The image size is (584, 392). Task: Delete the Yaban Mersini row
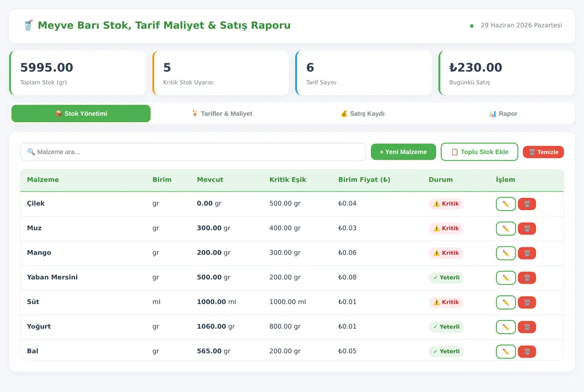527,278
